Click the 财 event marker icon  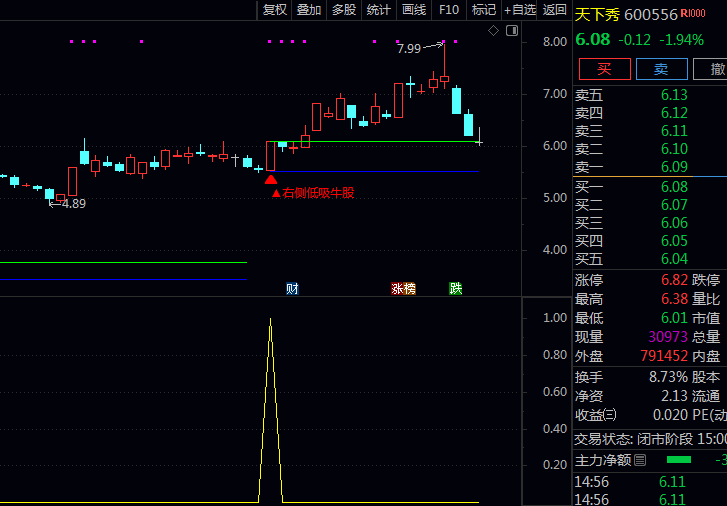coord(292,289)
